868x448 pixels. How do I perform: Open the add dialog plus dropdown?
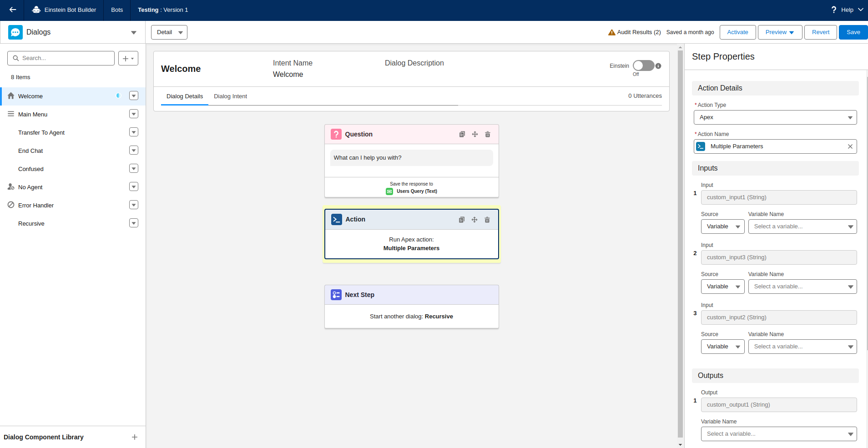pyautogui.click(x=128, y=58)
